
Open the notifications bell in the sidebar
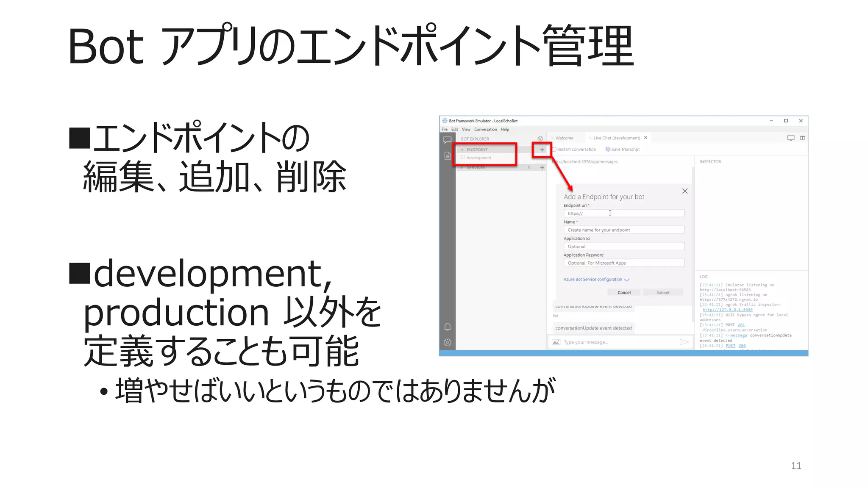[447, 327]
